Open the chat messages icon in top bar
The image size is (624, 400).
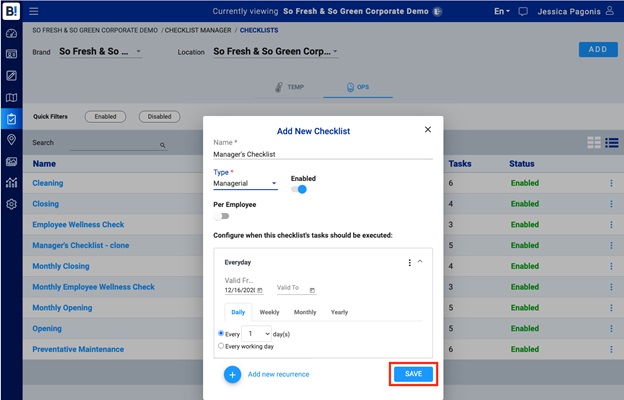point(523,12)
